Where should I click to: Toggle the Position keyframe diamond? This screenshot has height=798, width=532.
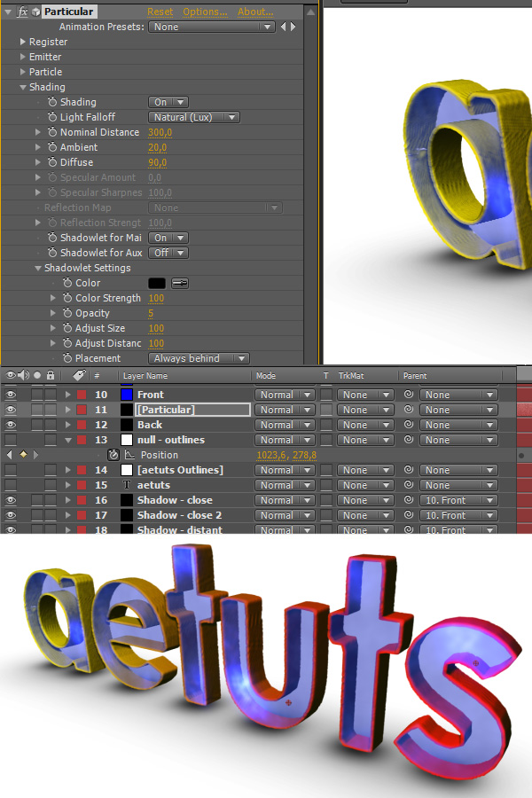pos(23,454)
